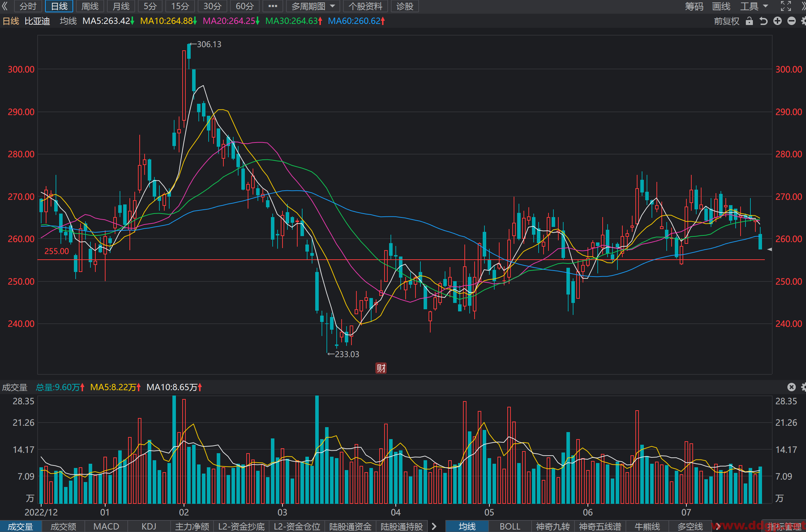Click the 日线 period label in header
This screenshot has width=806, height=532.
click(11, 21)
